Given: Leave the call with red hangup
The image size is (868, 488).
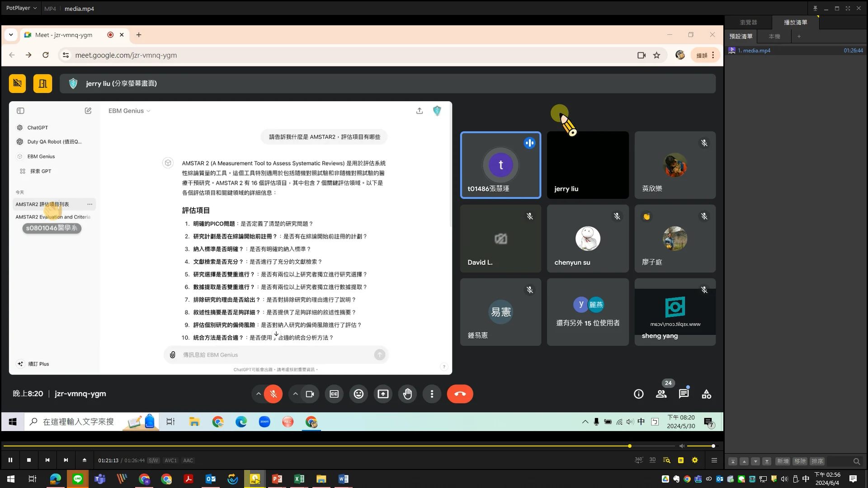Looking at the screenshot, I should (x=460, y=394).
